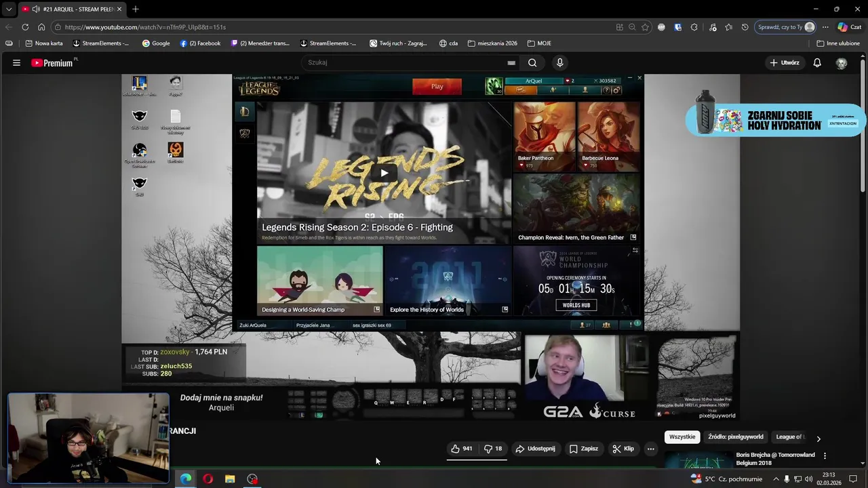Select the League of filter chip
This screenshot has width=868, height=488.
(790, 437)
